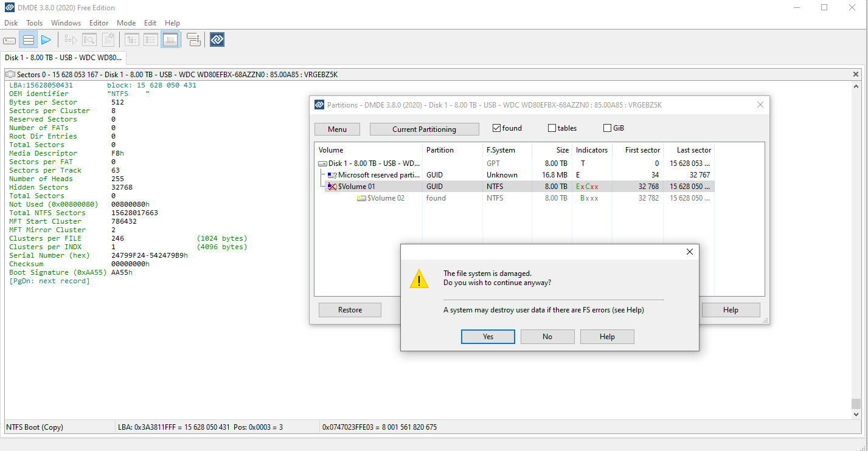Click the editor vertical scrollbar thumb
The width and height of the screenshot is (868, 451).
tap(856, 404)
